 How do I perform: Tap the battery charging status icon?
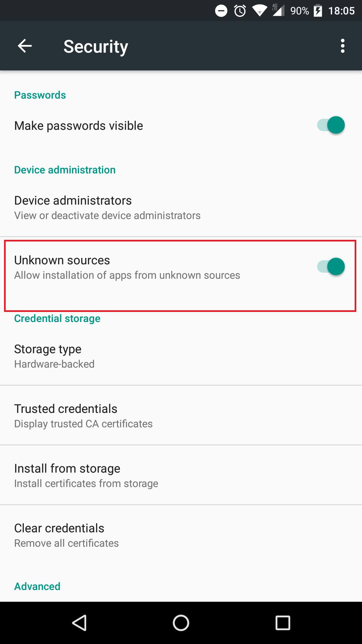tap(318, 11)
